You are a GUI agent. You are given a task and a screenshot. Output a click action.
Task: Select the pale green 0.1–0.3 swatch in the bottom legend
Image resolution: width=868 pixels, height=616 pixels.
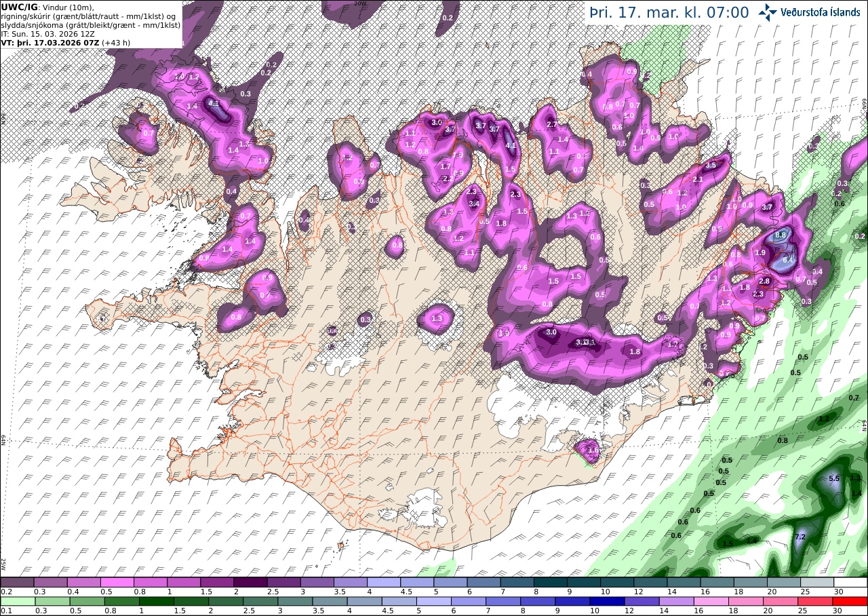click(x=17, y=601)
